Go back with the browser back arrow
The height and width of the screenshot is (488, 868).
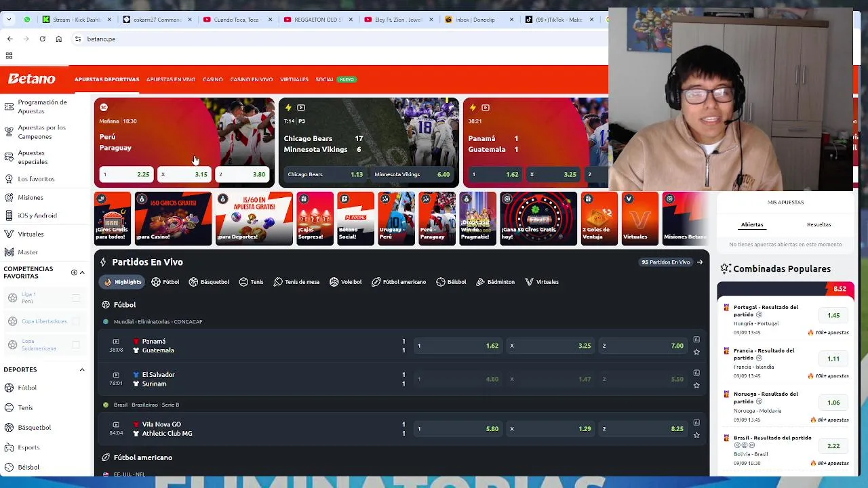coord(9,39)
